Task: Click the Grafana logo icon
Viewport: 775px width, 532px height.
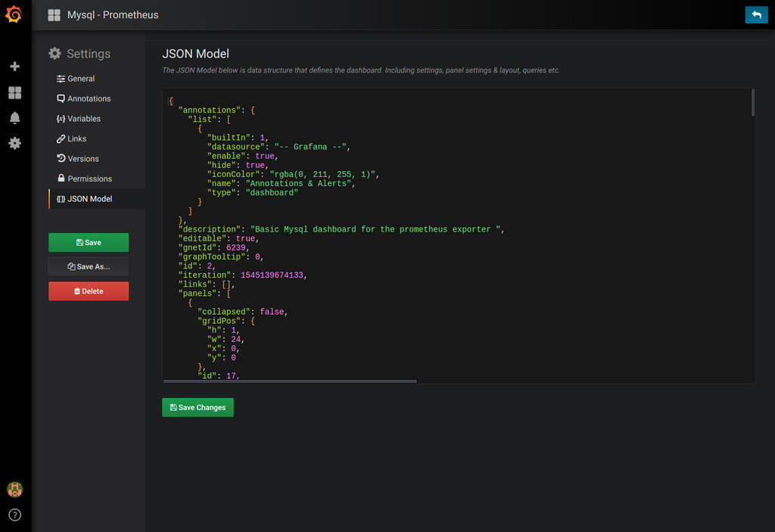Action: [x=14, y=14]
